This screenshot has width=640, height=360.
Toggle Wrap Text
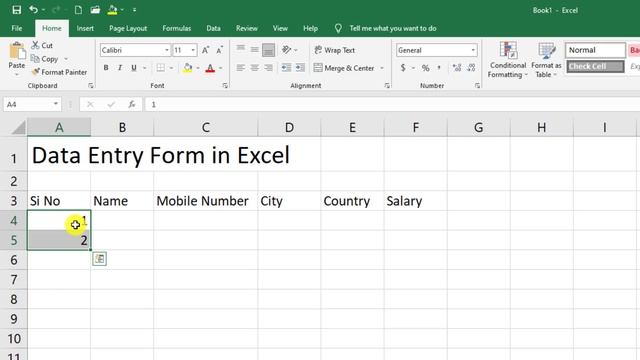(x=334, y=50)
